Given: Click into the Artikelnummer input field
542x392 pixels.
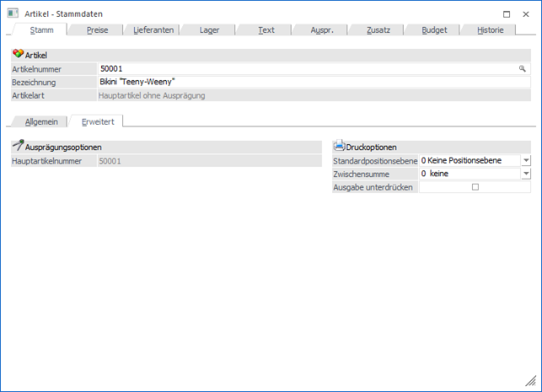Looking at the screenshot, I should [303, 69].
